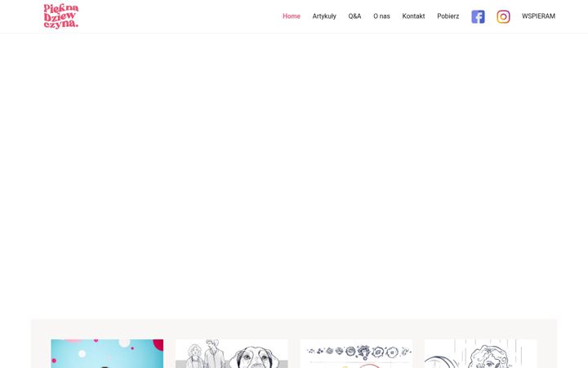
Task: Open the Facebook icon link
Action: point(478,16)
